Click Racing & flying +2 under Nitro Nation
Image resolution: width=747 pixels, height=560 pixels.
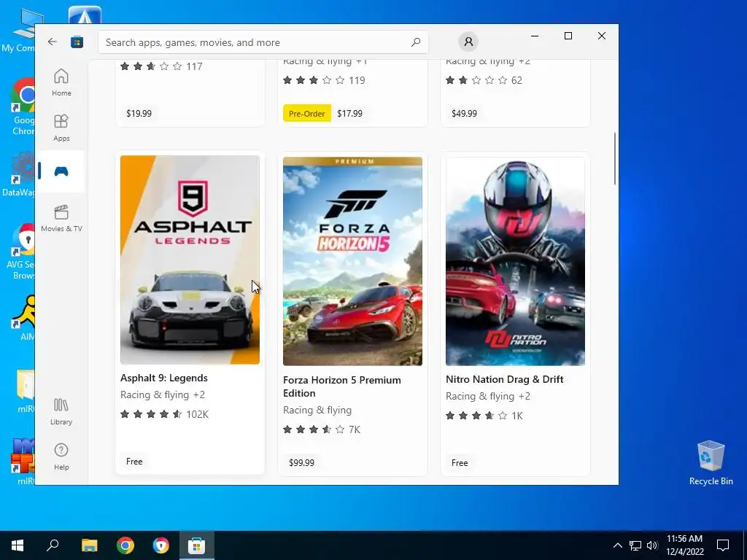(488, 396)
